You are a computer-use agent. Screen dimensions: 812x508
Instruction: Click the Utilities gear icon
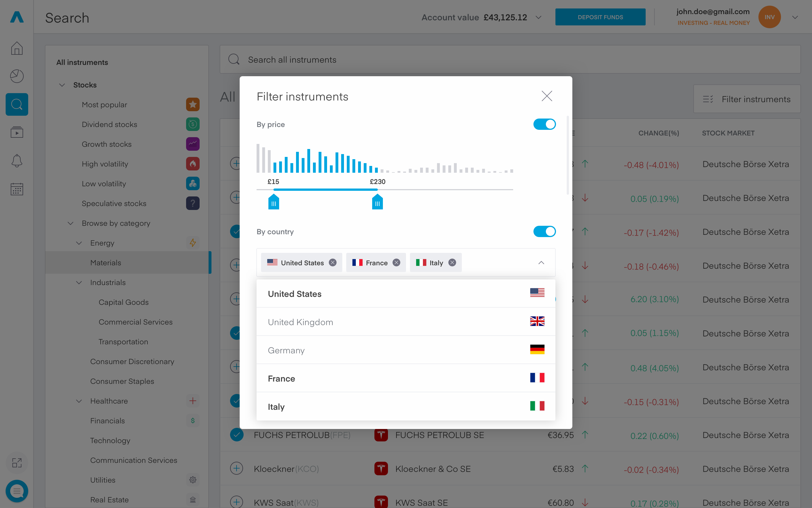[193, 480]
